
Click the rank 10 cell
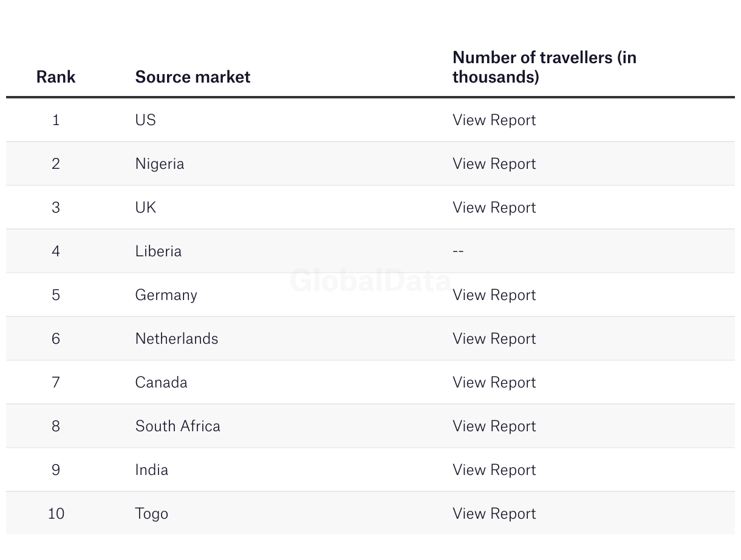pyautogui.click(x=56, y=514)
